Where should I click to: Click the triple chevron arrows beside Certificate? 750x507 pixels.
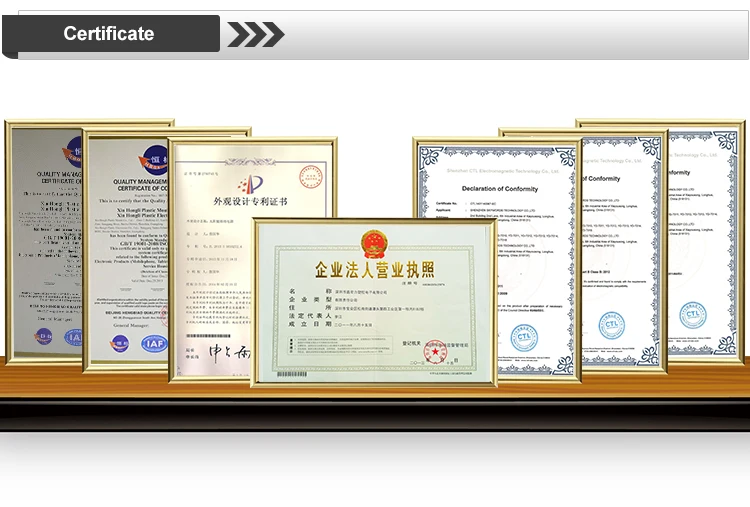(256, 34)
